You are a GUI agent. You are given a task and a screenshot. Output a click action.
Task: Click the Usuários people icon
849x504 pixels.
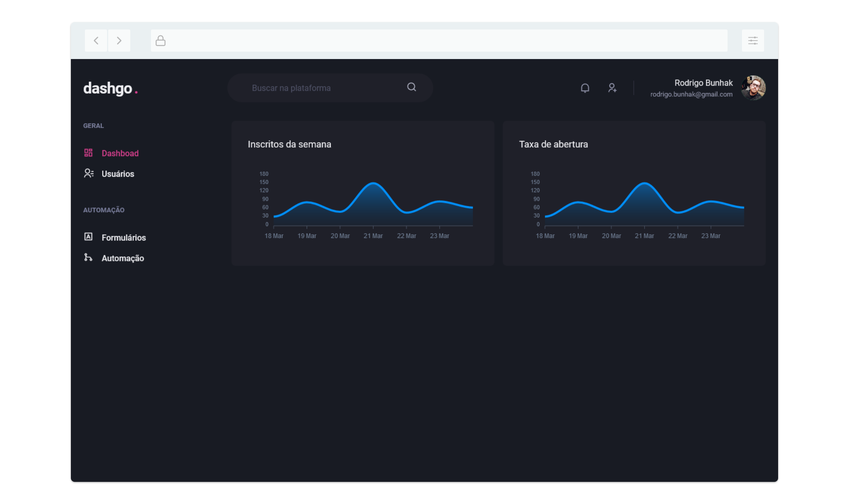pos(89,173)
